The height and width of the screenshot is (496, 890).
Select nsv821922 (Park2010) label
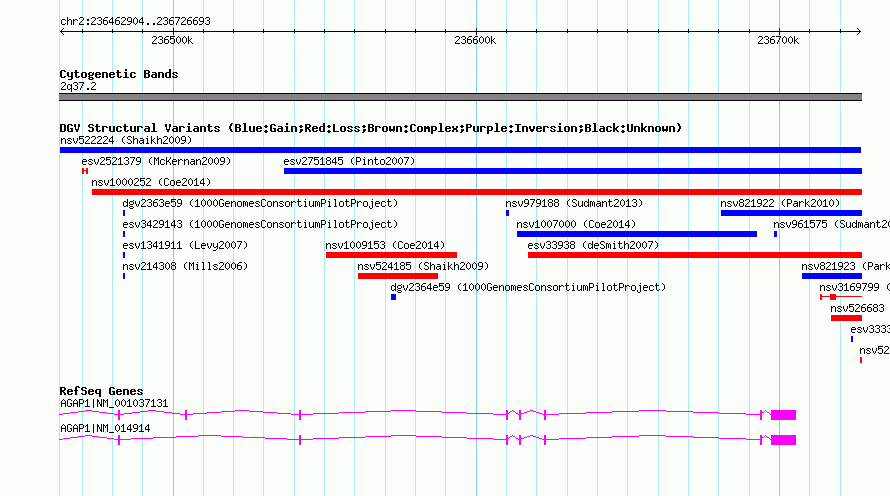(x=780, y=203)
